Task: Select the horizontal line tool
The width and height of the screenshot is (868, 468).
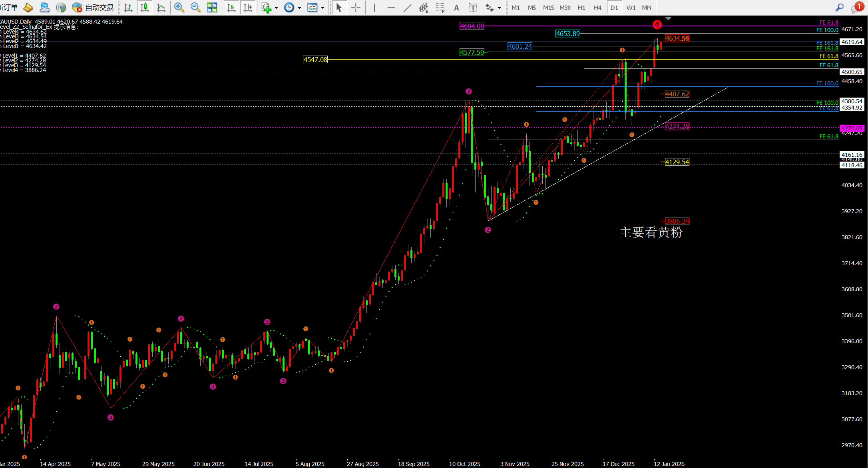Action: point(391,7)
